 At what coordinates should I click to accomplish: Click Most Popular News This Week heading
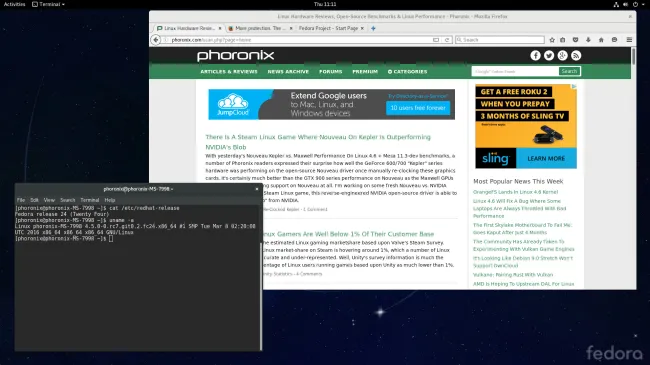(x=518, y=181)
